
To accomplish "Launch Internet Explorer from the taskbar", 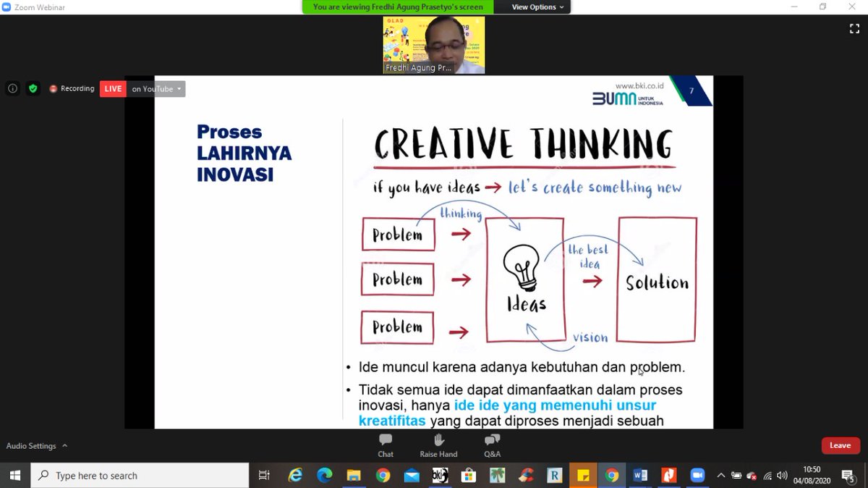I will pyautogui.click(x=295, y=475).
